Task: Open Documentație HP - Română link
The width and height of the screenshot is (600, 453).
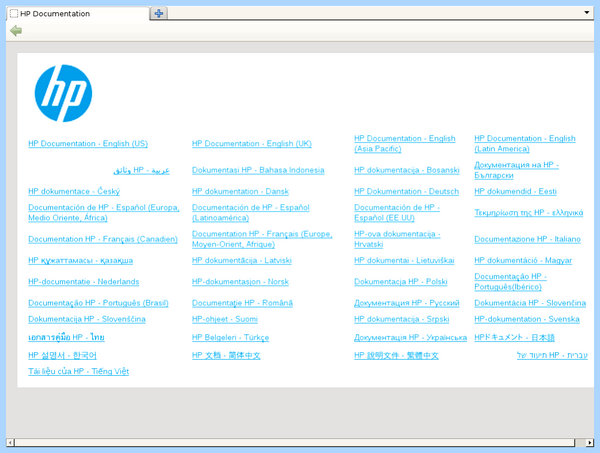Action: pyautogui.click(x=242, y=303)
